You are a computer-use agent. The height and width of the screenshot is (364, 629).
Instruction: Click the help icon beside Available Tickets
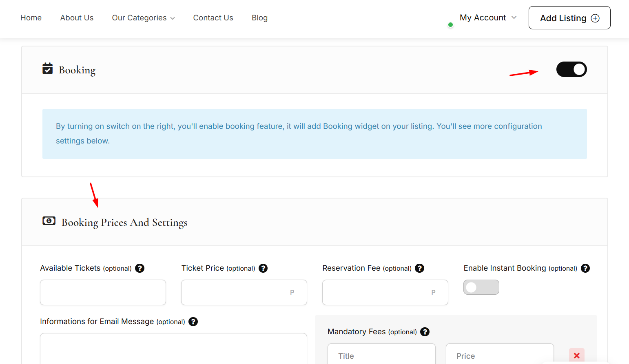[140, 268]
